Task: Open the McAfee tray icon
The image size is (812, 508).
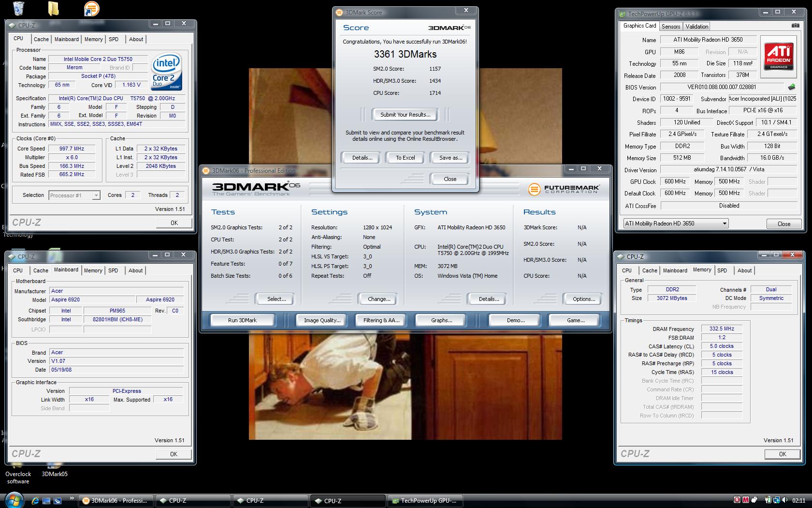Action: (x=746, y=500)
